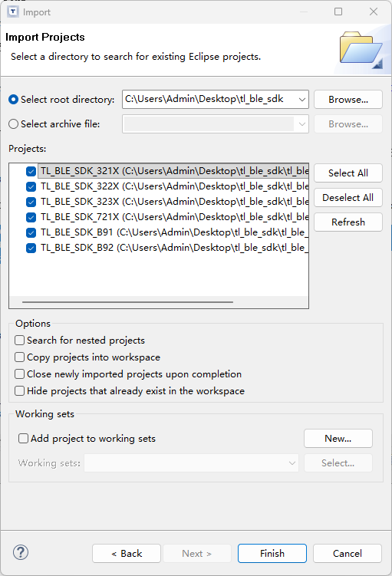The image size is (392, 576).
Task: Enable Search for nested projects
Action: tap(19, 341)
